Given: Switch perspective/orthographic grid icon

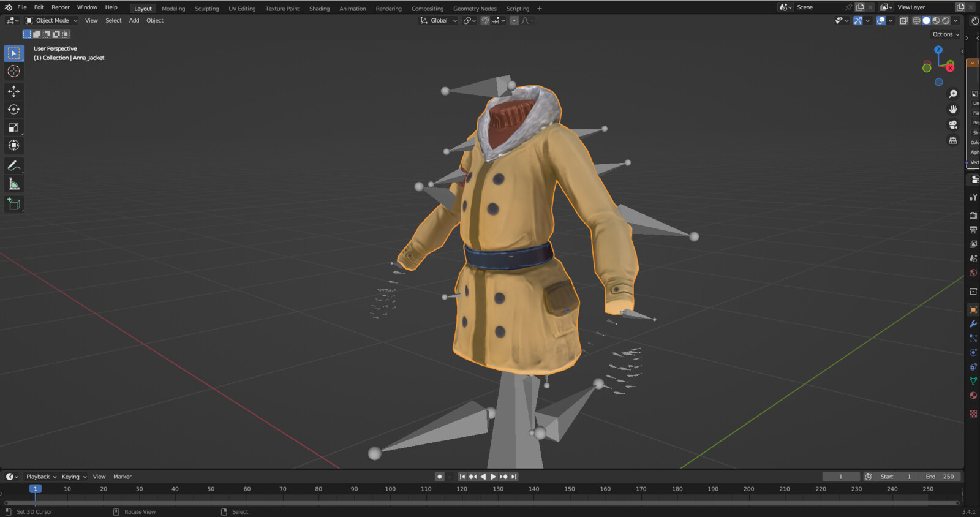Looking at the screenshot, I should tap(953, 140).
